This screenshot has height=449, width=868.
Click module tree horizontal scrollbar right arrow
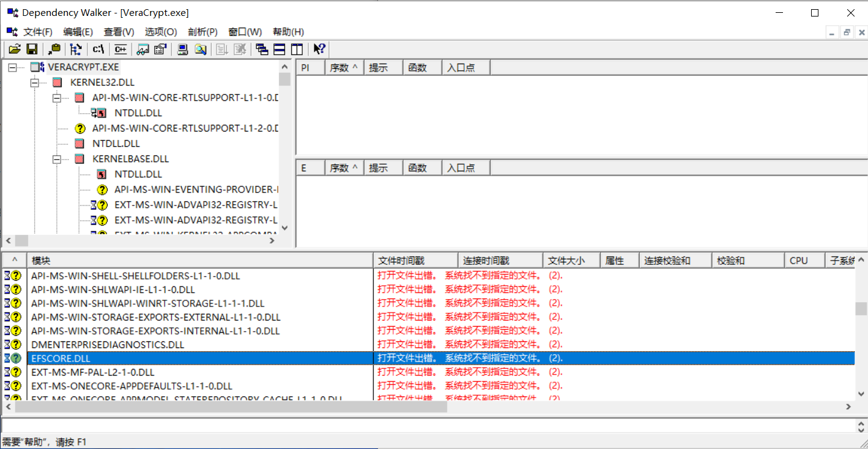coord(272,240)
